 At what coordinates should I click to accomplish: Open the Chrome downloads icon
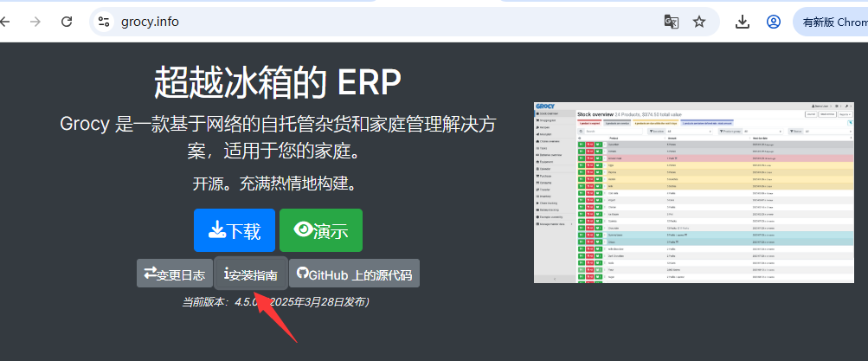tap(742, 23)
